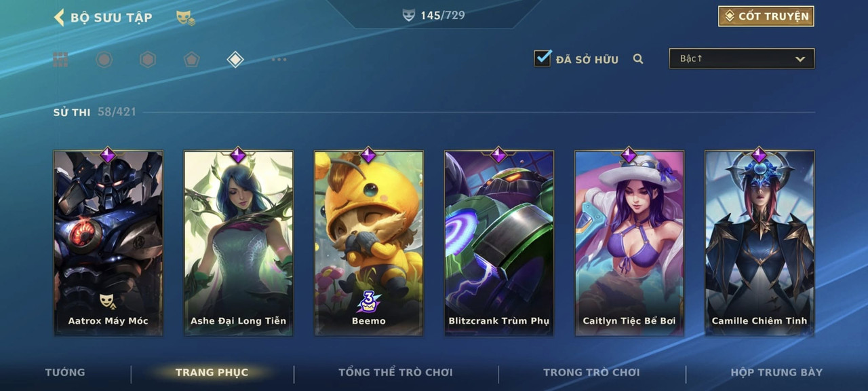
Task: Click the theater masks coins icon
Action: pos(186,18)
